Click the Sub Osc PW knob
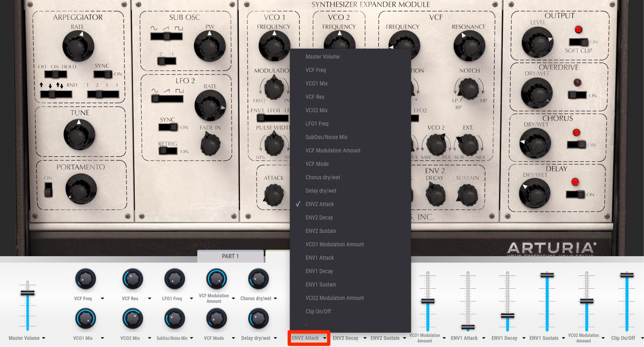 (x=209, y=46)
